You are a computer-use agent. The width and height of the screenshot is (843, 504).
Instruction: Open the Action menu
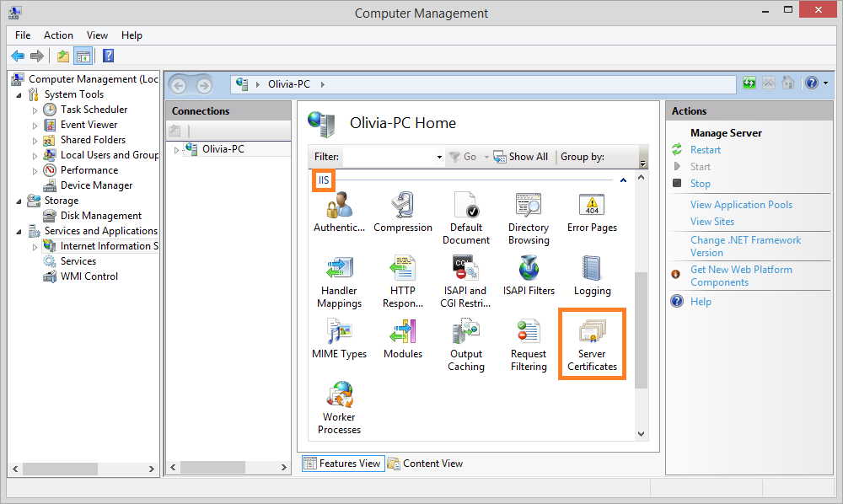tap(58, 35)
